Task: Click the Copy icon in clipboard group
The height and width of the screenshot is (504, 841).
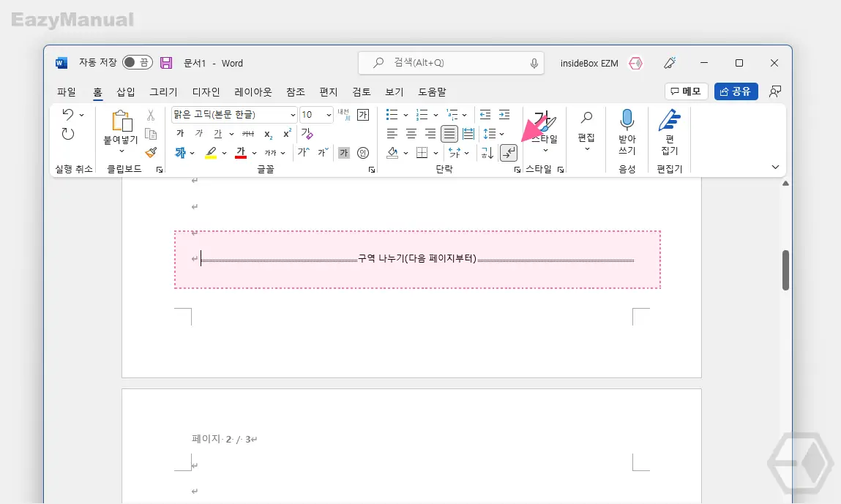Action: point(151,134)
